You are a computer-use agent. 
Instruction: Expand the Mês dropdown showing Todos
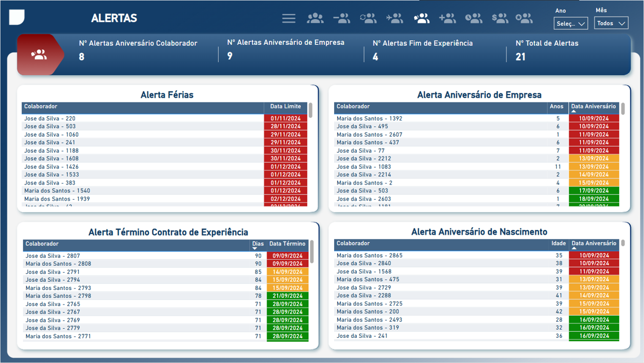tap(611, 23)
